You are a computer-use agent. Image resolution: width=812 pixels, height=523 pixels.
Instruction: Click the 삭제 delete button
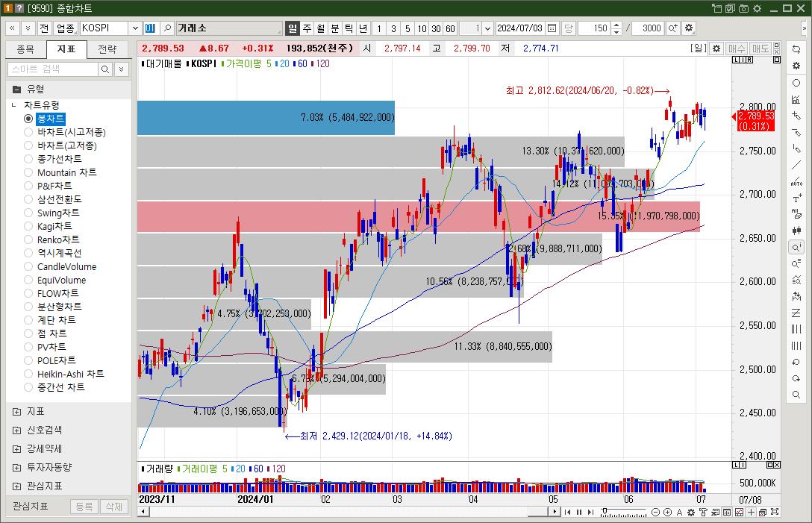pyautogui.click(x=114, y=507)
